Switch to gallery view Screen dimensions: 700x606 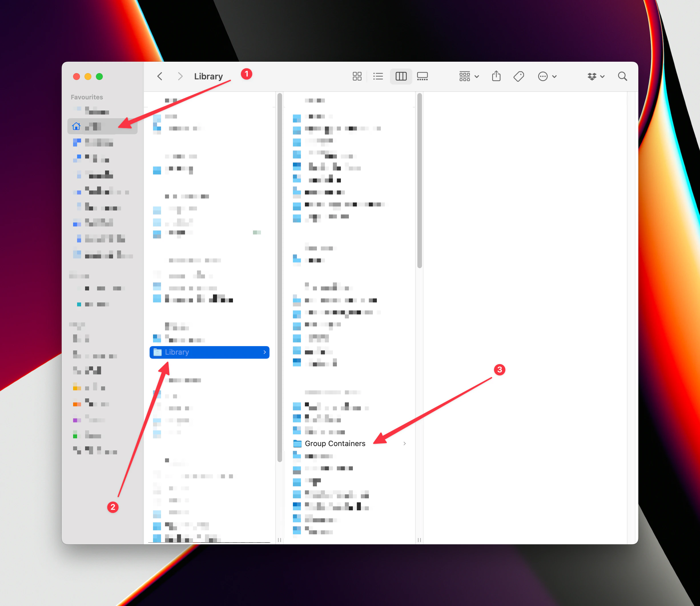tap(423, 76)
